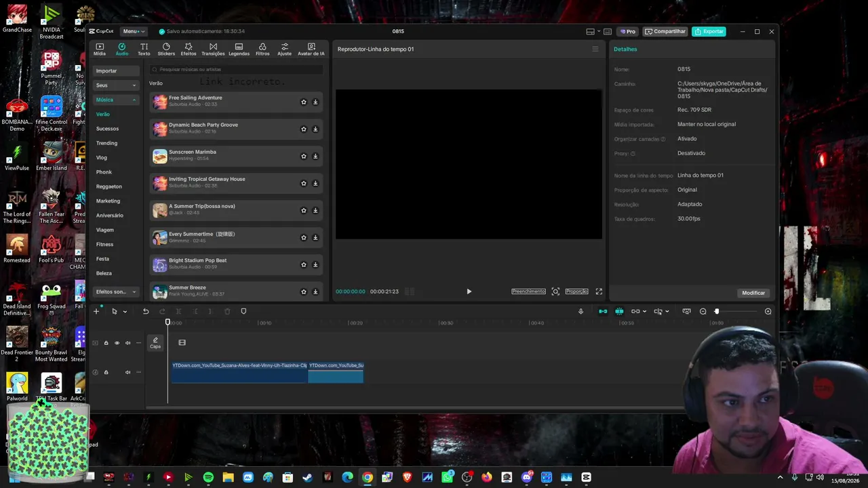Image resolution: width=868 pixels, height=488 pixels.
Task: Download the Summer Breeze track
Action: [315, 292]
